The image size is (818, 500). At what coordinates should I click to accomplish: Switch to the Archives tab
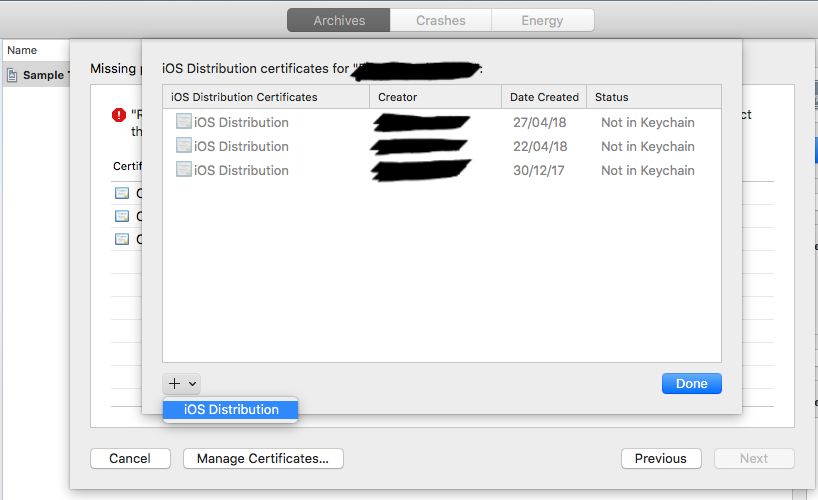[339, 20]
